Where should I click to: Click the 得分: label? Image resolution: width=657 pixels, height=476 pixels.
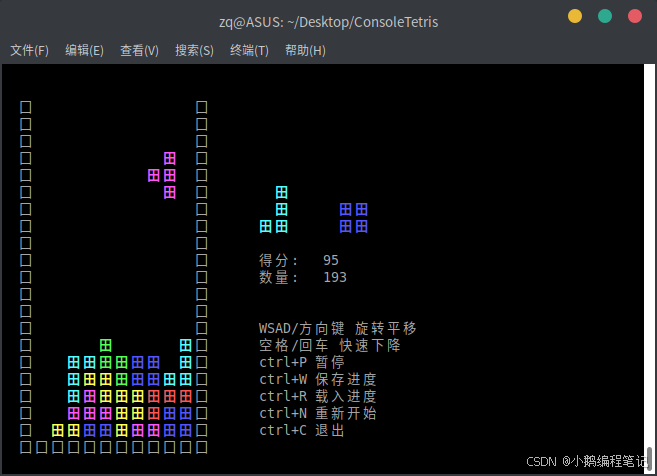pos(278,260)
